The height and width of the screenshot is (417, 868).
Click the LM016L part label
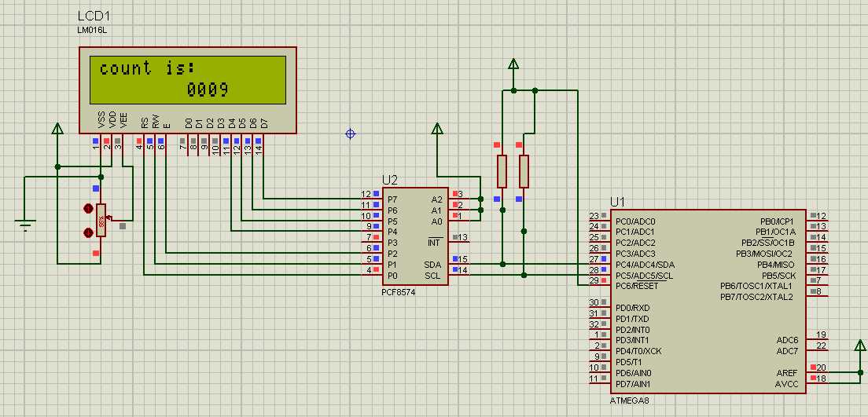pos(92,31)
